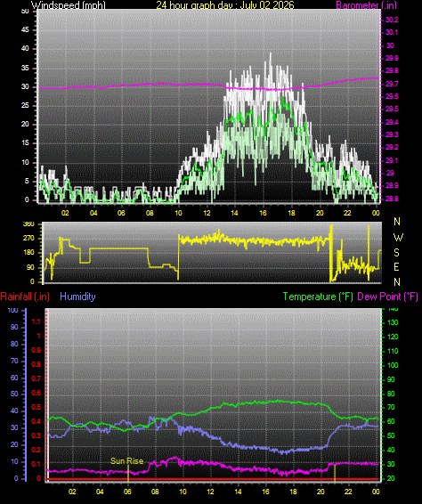
Task: Click the 16 hour tick on windspeed chart
Action: point(263,213)
